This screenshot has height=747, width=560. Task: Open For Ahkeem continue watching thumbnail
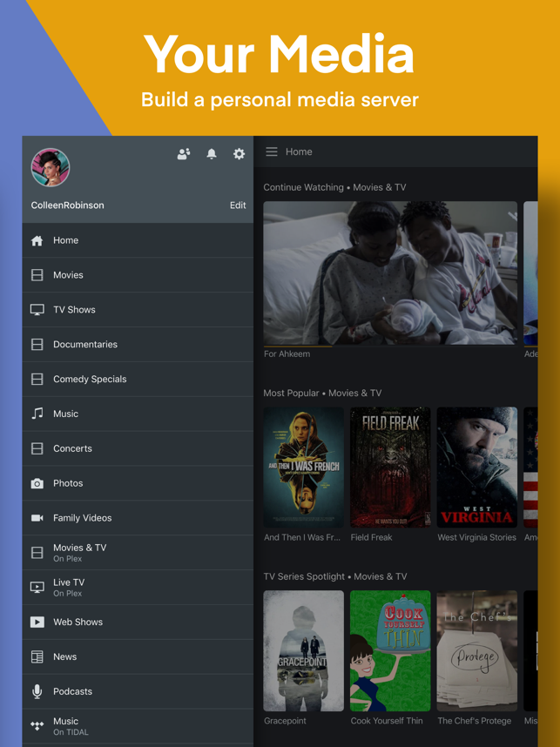click(390, 273)
